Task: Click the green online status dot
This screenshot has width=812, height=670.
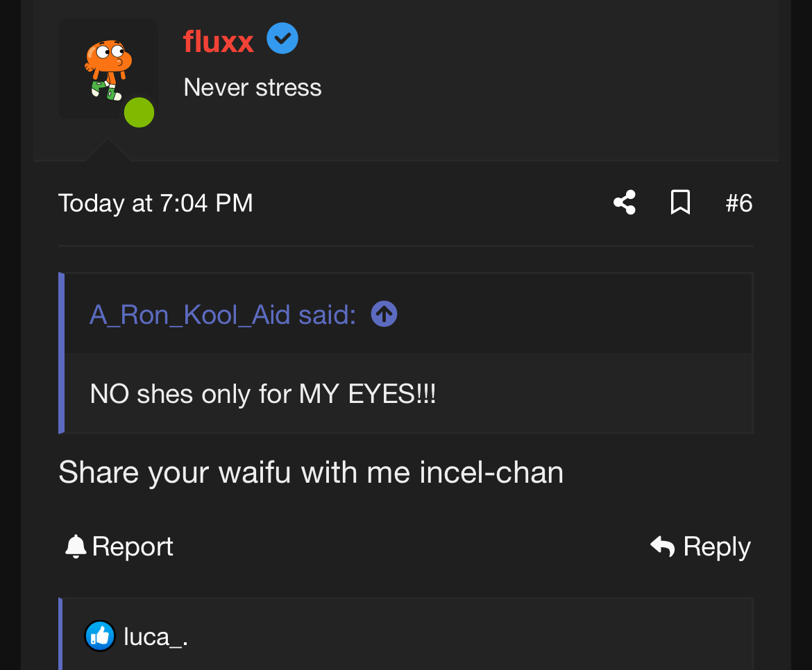Action: pyautogui.click(x=139, y=112)
